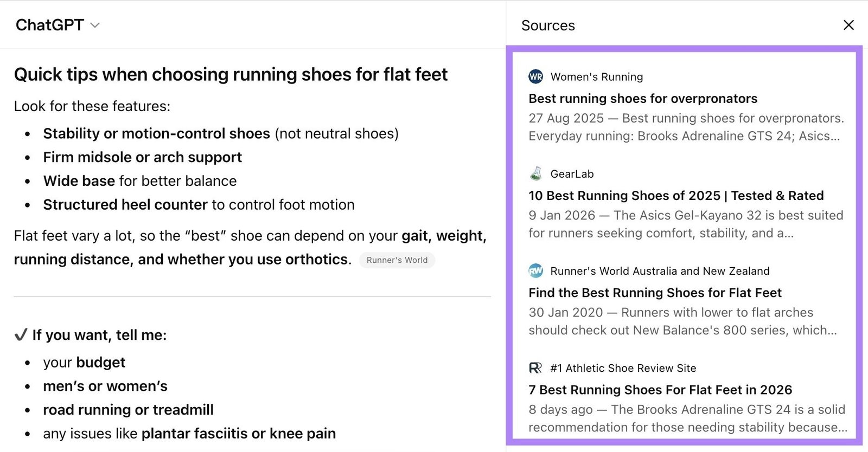Click 'Wide base for better balance' bullet
The image size is (868, 452).
pyautogui.click(x=140, y=181)
